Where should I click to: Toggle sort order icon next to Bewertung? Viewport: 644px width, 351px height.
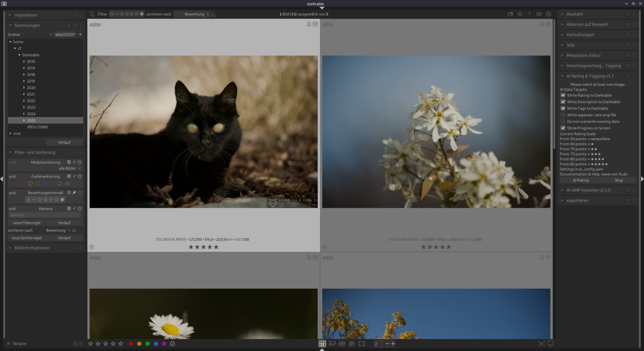click(214, 14)
